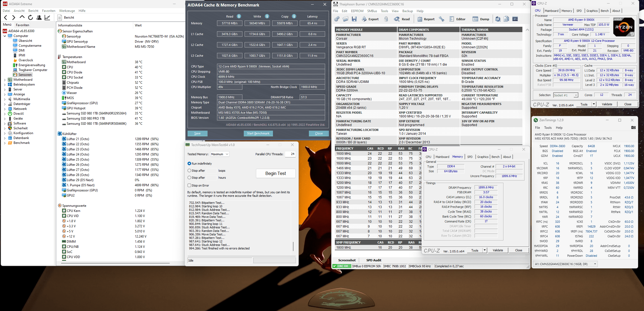The image size is (644, 311).
Task: Click ZenTimings camera screenshot icon
Action: [x=633, y=127]
